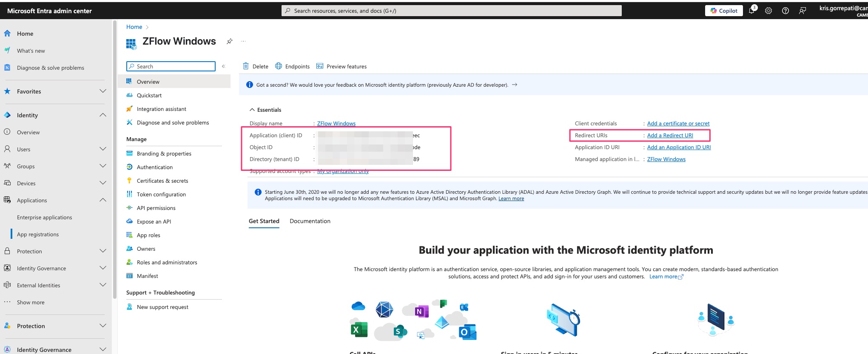
Task: Open Diagnose & solve problems in main sidebar
Action: (x=50, y=68)
